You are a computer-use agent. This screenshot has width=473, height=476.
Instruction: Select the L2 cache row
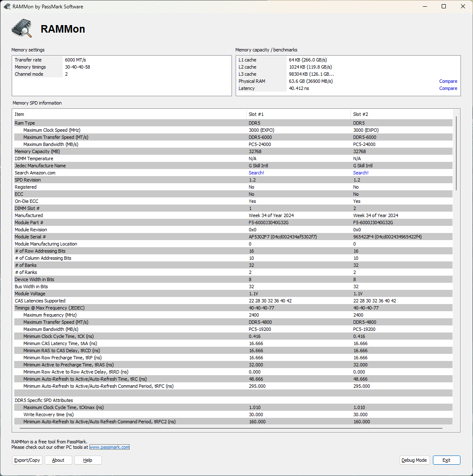(x=348, y=67)
